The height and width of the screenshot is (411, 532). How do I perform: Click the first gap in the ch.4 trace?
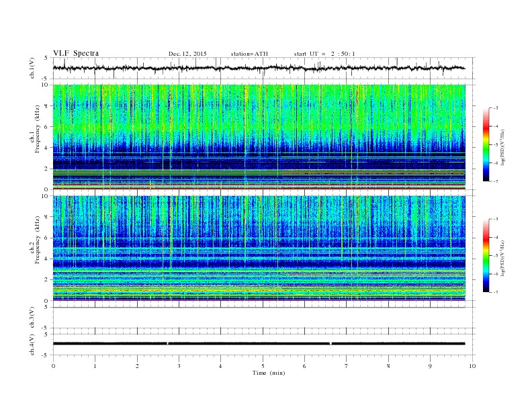(168, 344)
